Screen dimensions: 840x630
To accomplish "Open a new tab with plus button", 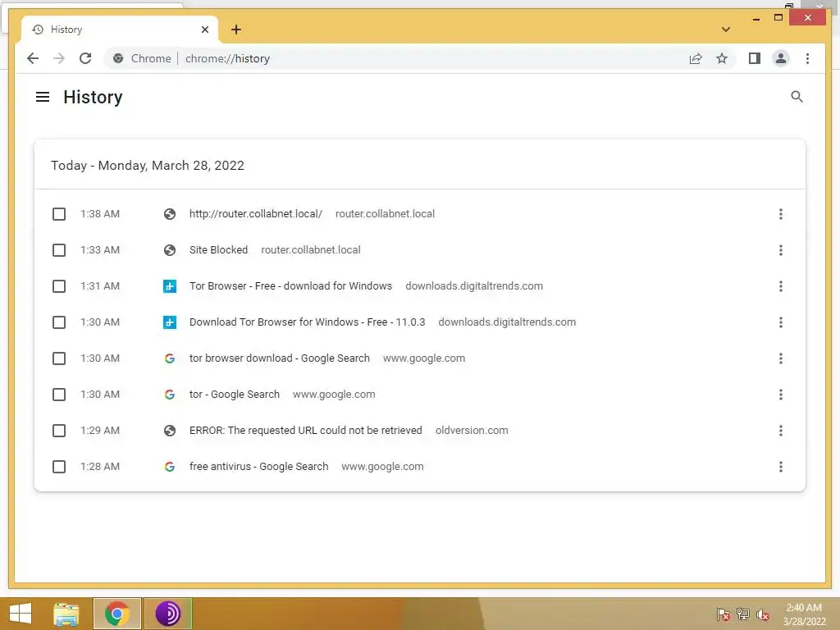I will (236, 30).
